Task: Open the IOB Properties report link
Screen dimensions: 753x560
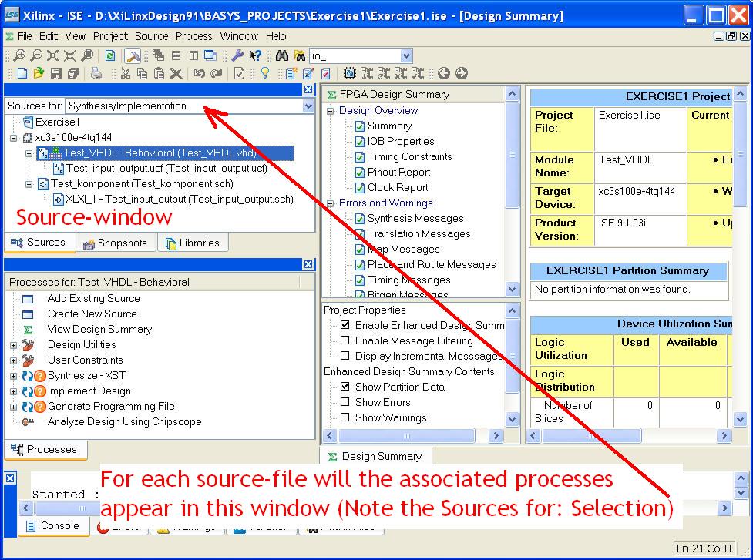Action: click(401, 141)
